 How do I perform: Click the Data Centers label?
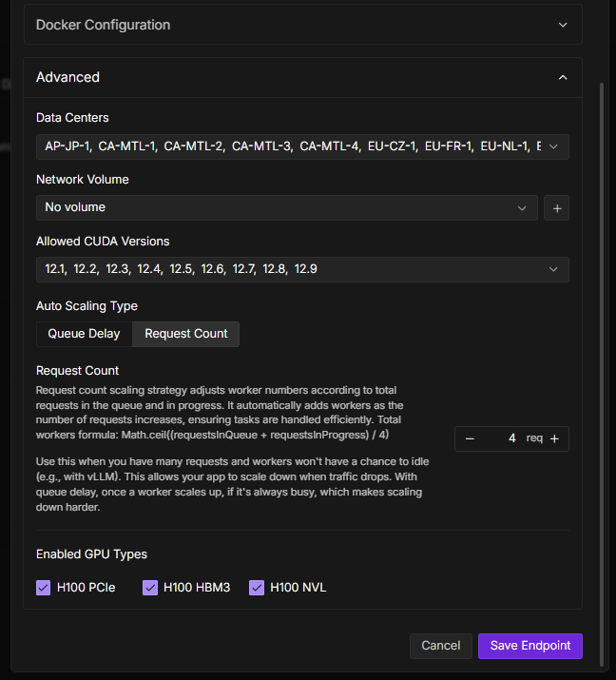tap(72, 118)
